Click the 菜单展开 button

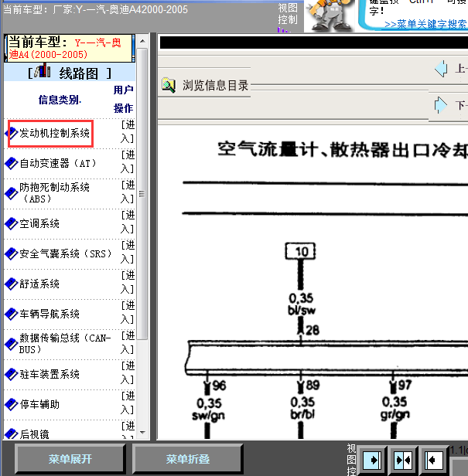(x=70, y=459)
